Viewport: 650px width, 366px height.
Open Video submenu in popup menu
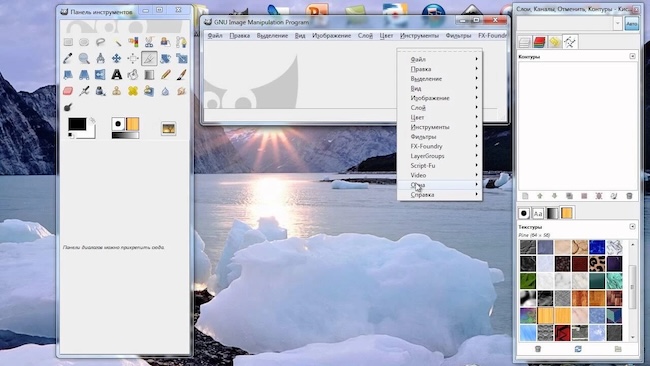tap(439, 175)
